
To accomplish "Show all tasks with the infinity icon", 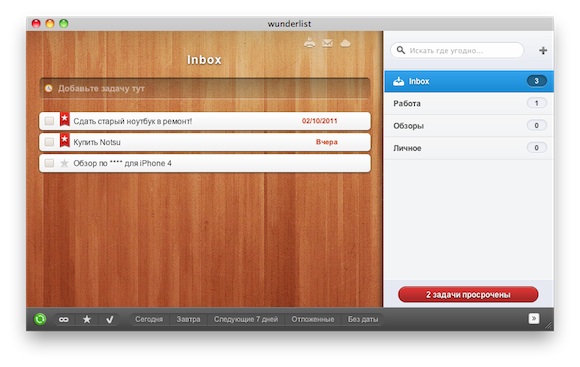I will coord(64,319).
